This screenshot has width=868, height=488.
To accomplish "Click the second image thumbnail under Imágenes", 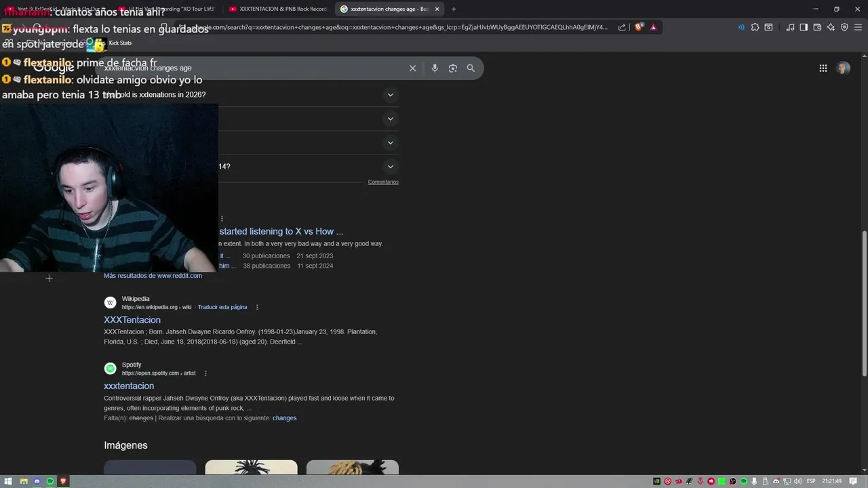I will [251, 468].
